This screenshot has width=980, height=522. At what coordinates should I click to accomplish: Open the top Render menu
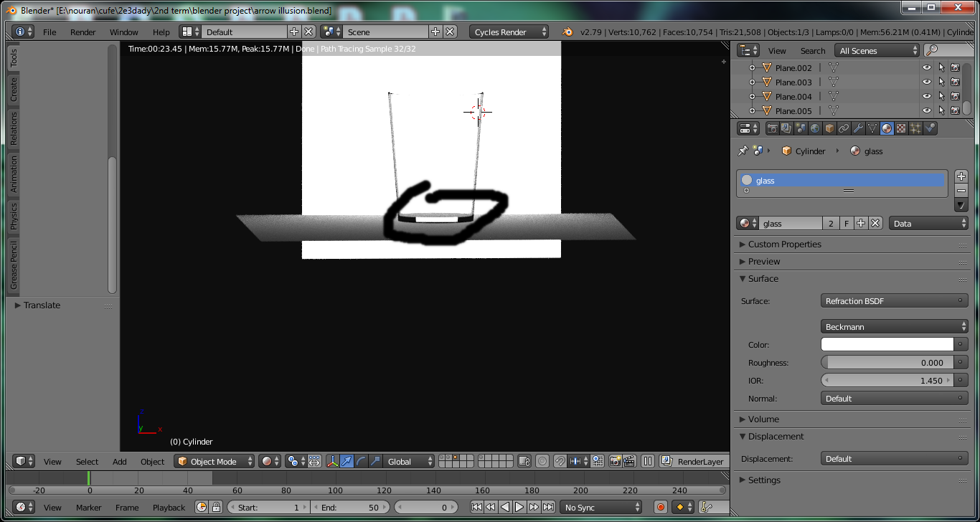(83, 32)
